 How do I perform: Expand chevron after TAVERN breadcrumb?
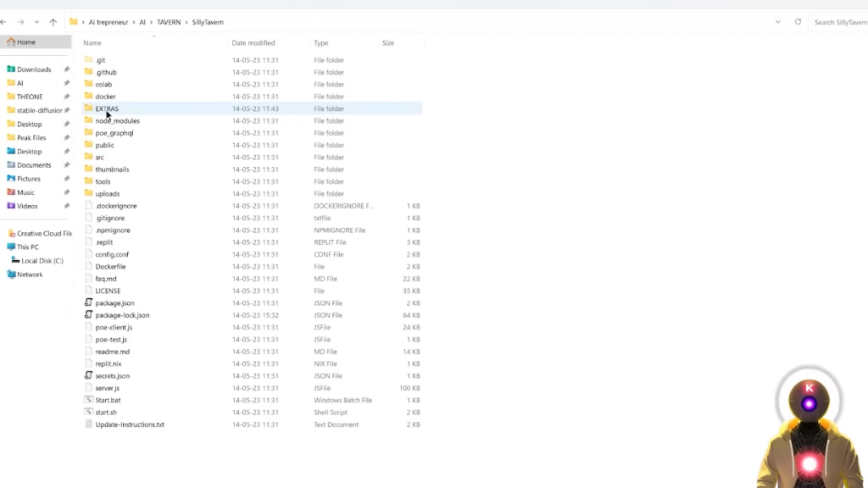(x=186, y=22)
